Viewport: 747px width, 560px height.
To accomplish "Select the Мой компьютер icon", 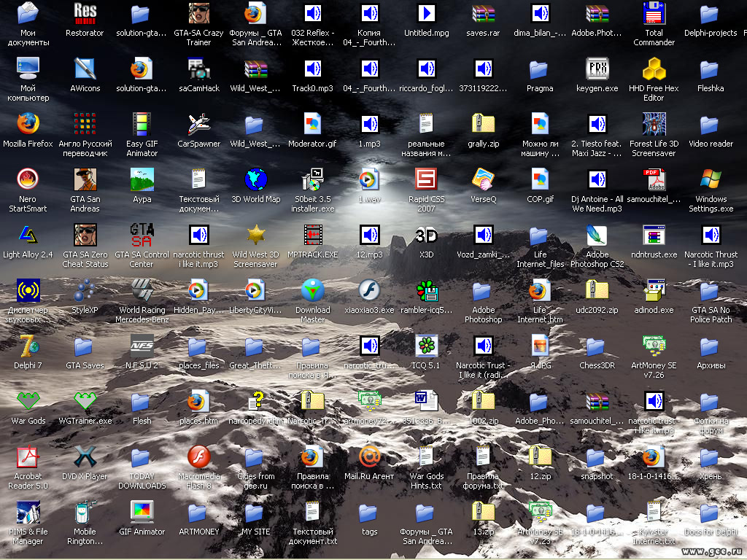I will pos(28,69).
